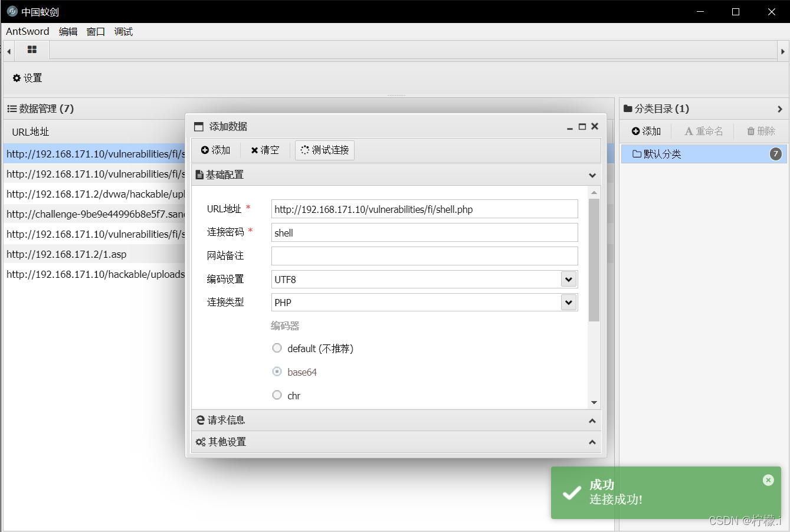790x532 pixels.
Task: Click the URL地址 column header
Action: click(x=31, y=132)
